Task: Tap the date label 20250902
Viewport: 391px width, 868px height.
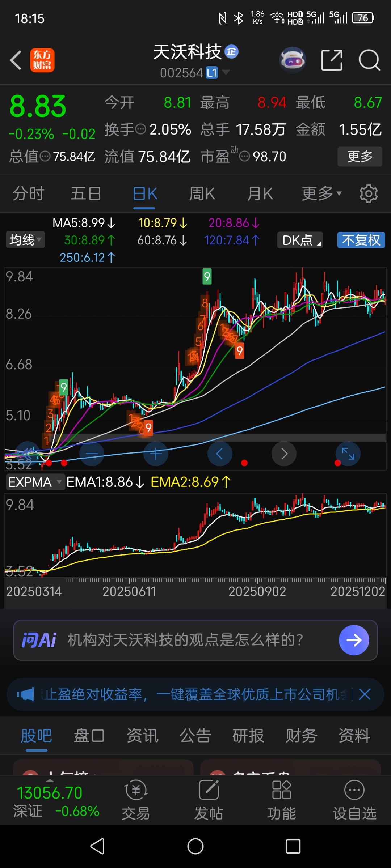Action: 257,592
